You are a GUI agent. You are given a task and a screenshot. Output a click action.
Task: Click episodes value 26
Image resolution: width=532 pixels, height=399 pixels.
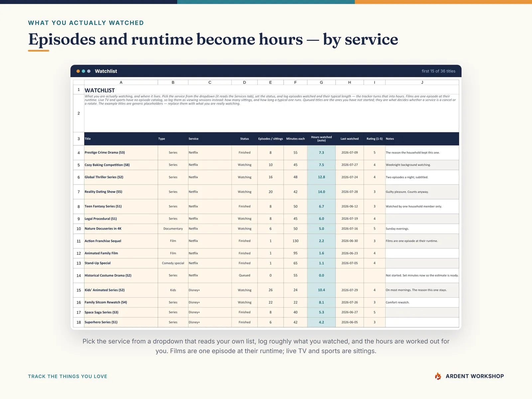tap(271, 290)
